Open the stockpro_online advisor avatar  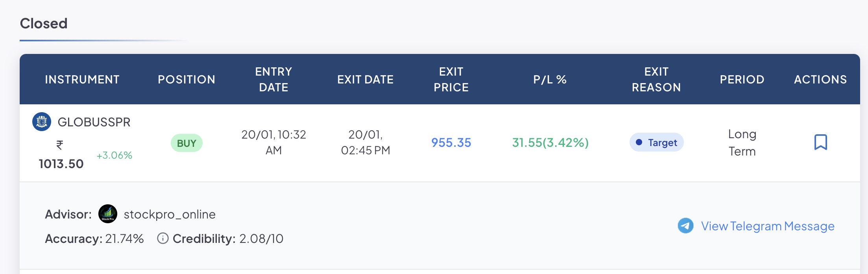[x=107, y=214]
